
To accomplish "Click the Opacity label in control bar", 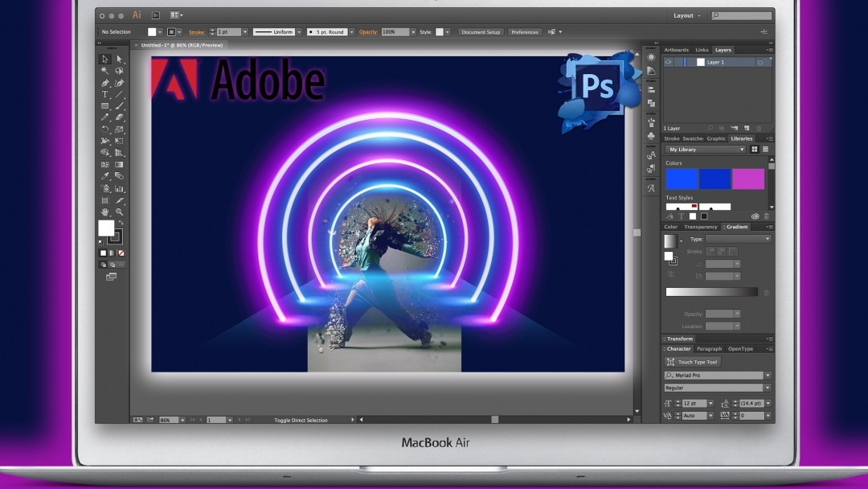I will click(x=368, y=32).
